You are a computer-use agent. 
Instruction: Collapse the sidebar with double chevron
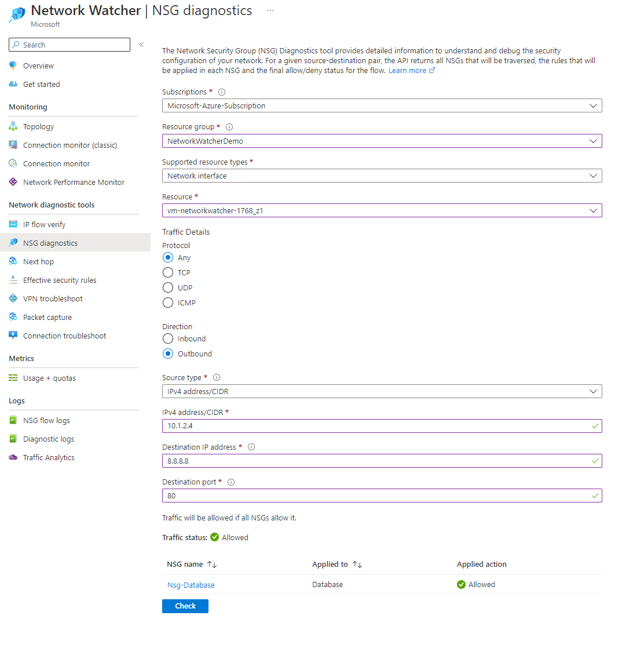click(x=141, y=45)
